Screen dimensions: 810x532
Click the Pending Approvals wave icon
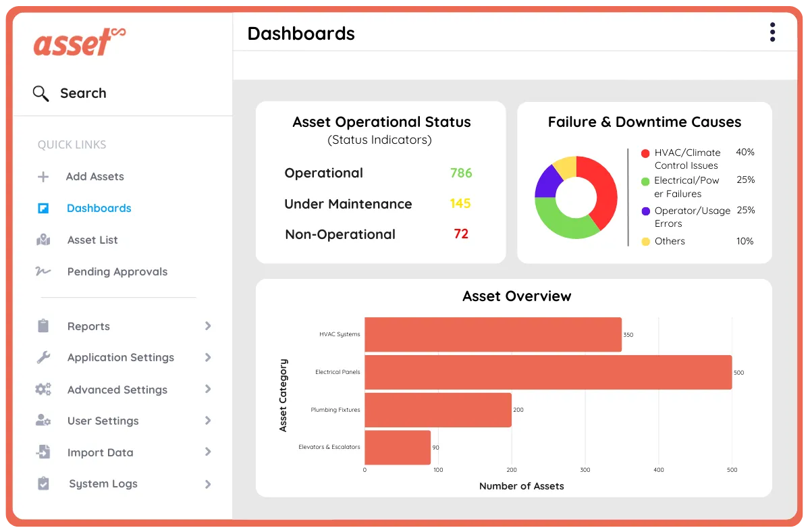[43, 271]
